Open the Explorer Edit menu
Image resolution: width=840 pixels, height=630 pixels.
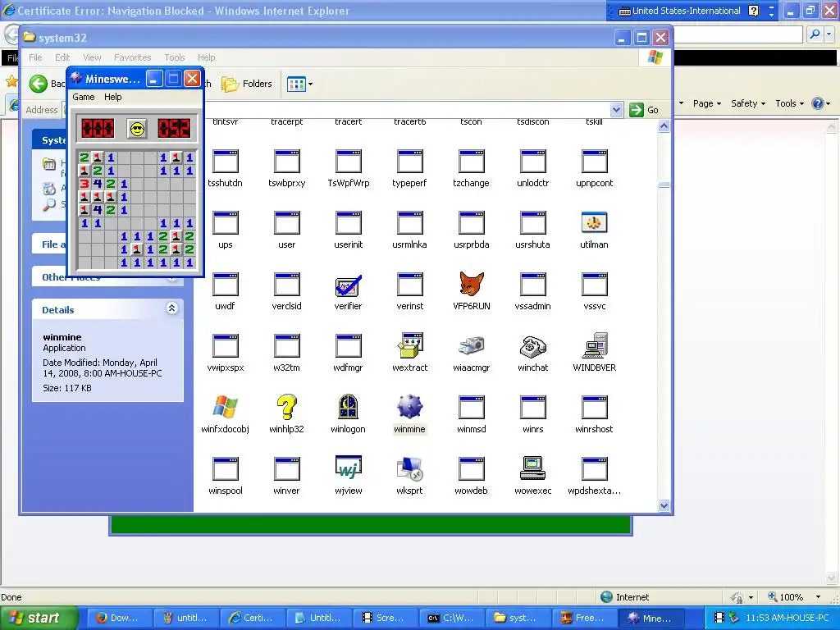point(62,57)
